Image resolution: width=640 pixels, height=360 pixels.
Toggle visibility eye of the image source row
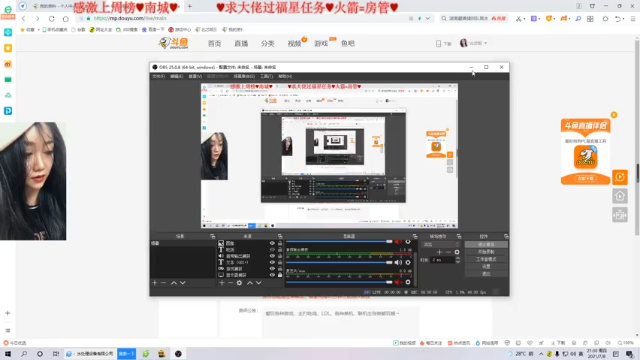(x=272, y=243)
